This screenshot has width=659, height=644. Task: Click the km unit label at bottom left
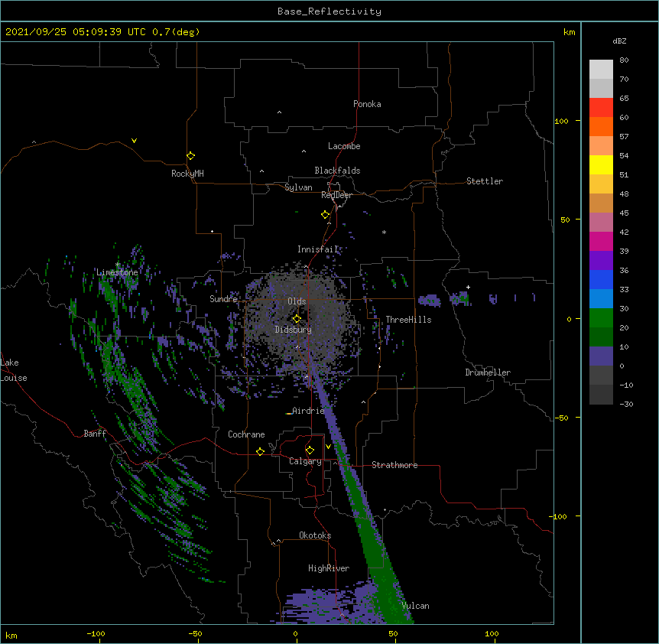[x=11, y=635]
